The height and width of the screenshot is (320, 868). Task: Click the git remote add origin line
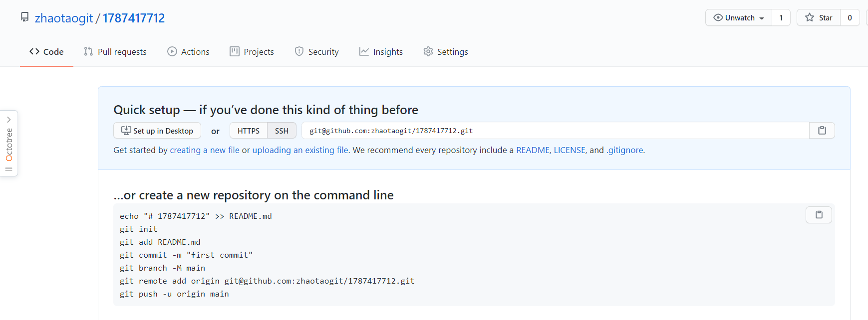point(267,281)
